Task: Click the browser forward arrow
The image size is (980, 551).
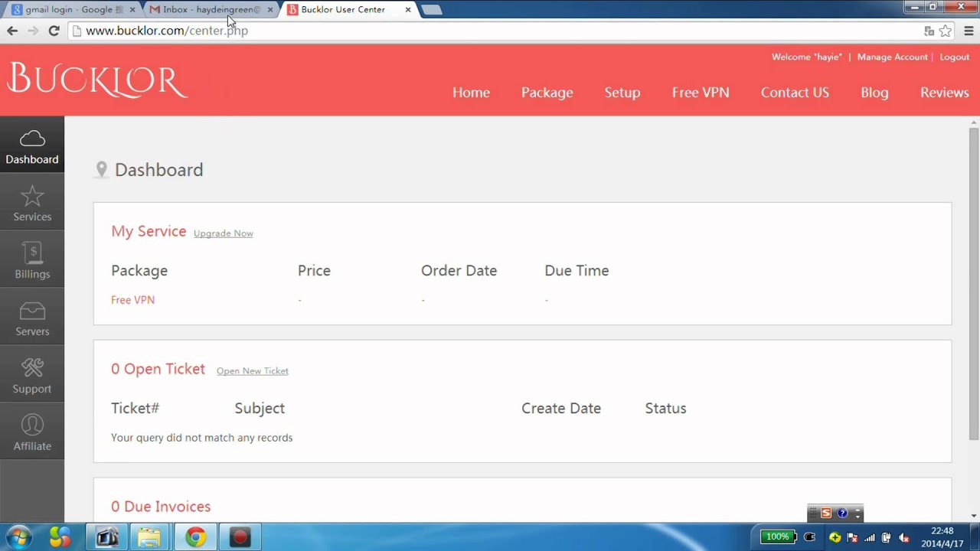Action: tap(33, 31)
